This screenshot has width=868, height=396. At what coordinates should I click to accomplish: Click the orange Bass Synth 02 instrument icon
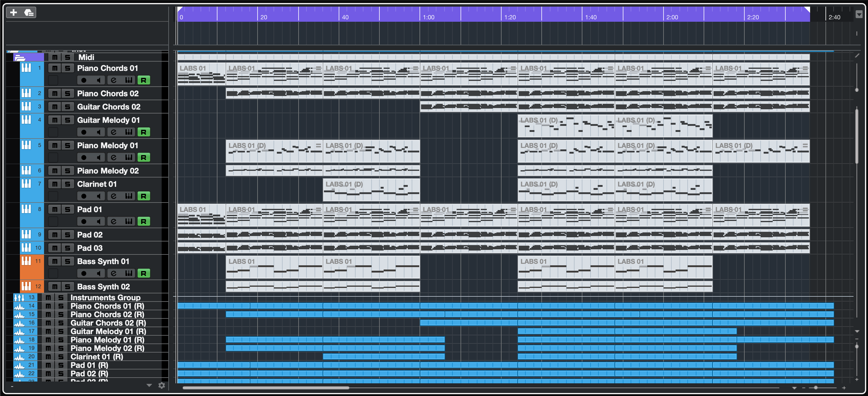[26, 286]
